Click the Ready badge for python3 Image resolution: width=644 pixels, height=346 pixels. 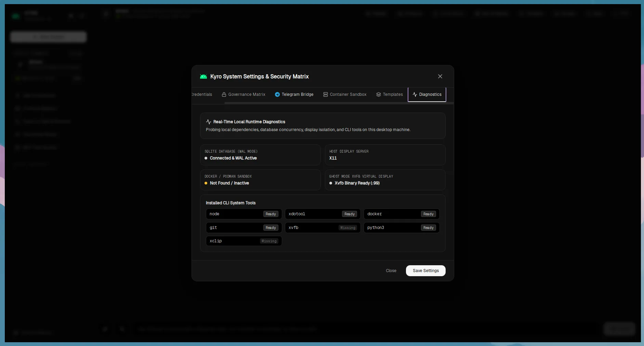pos(429,228)
